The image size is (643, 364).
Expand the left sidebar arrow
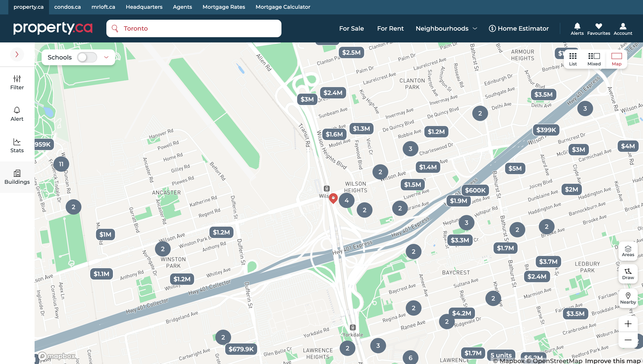coord(17,54)
